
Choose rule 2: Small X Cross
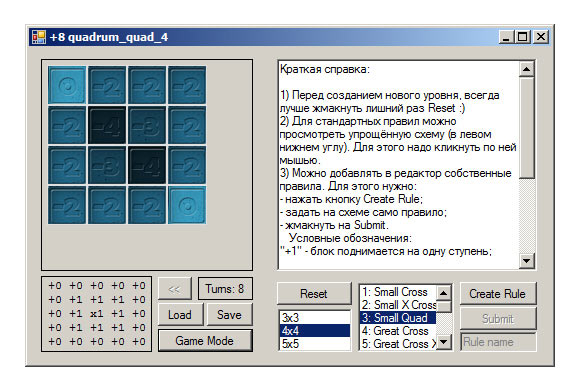pos(398,305)
